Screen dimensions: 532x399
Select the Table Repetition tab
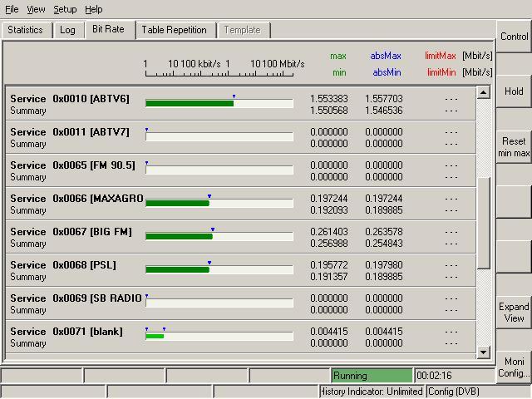[x=174, y=30]
